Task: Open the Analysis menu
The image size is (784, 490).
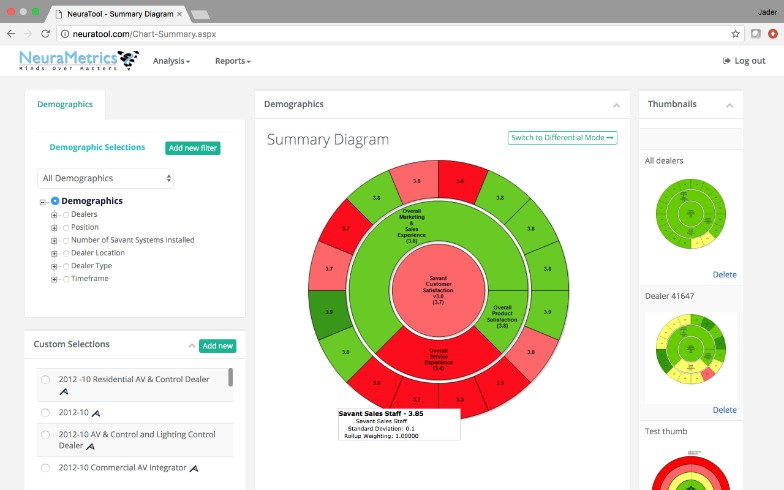Action: tap(171, 61)
